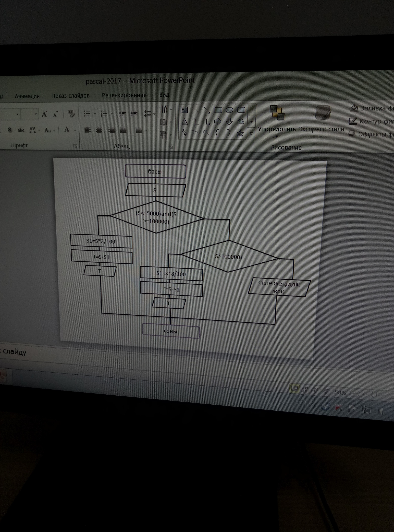Expand the shapes gallery More arrow
Viewport: 394px width, 532px height.
coord(251,134)
